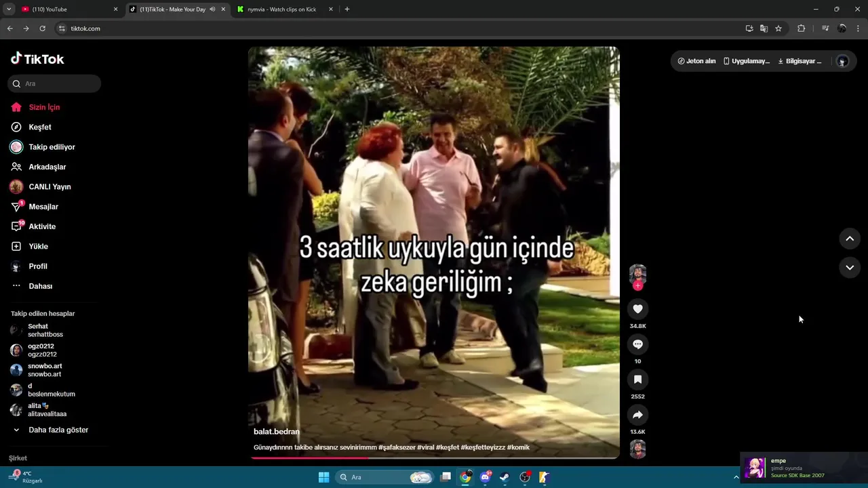Follow creator with red plus badge

click(637, 286)
